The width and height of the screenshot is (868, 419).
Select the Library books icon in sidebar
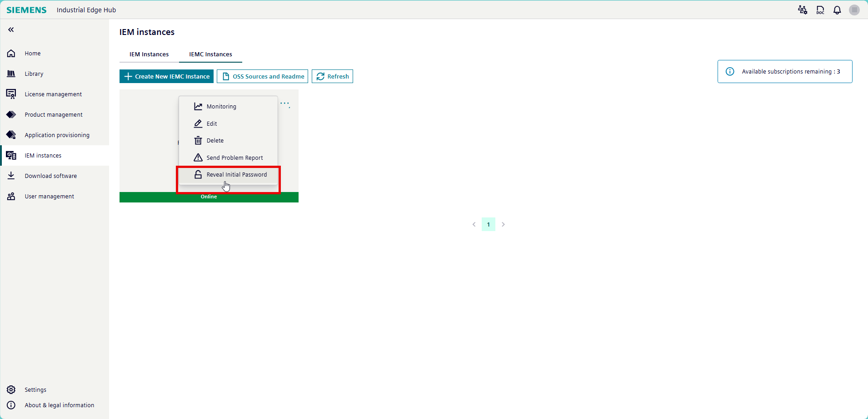(x=10, y=74)
